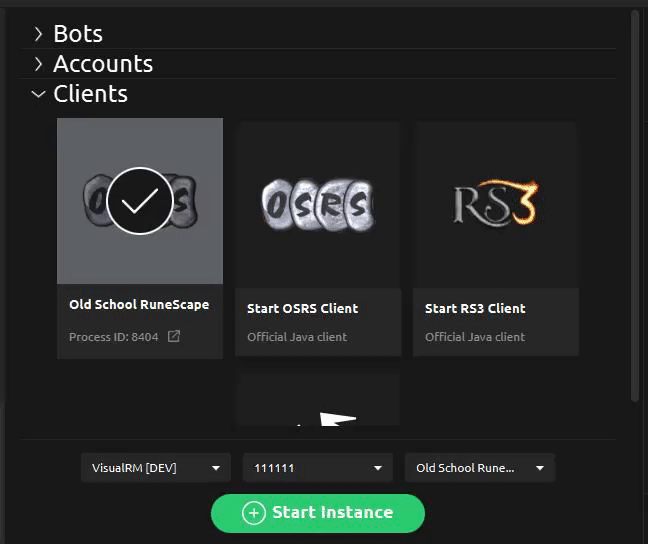Click the Start Instance button
648x544 pixels.
[x=318, y=513]
